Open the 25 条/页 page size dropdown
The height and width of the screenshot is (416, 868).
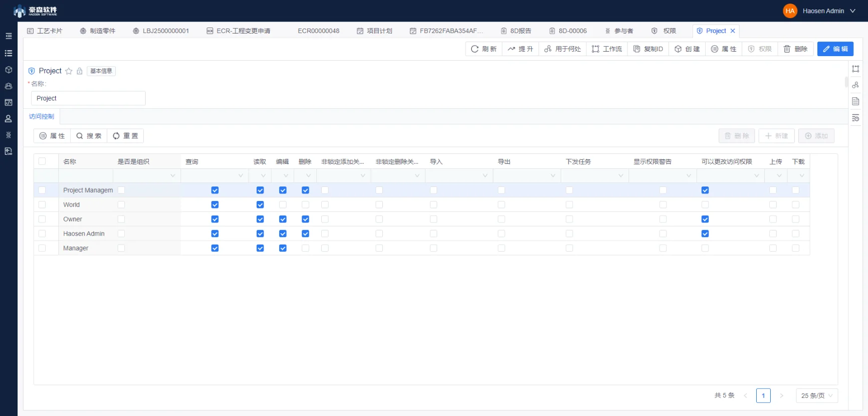point(816,395)
